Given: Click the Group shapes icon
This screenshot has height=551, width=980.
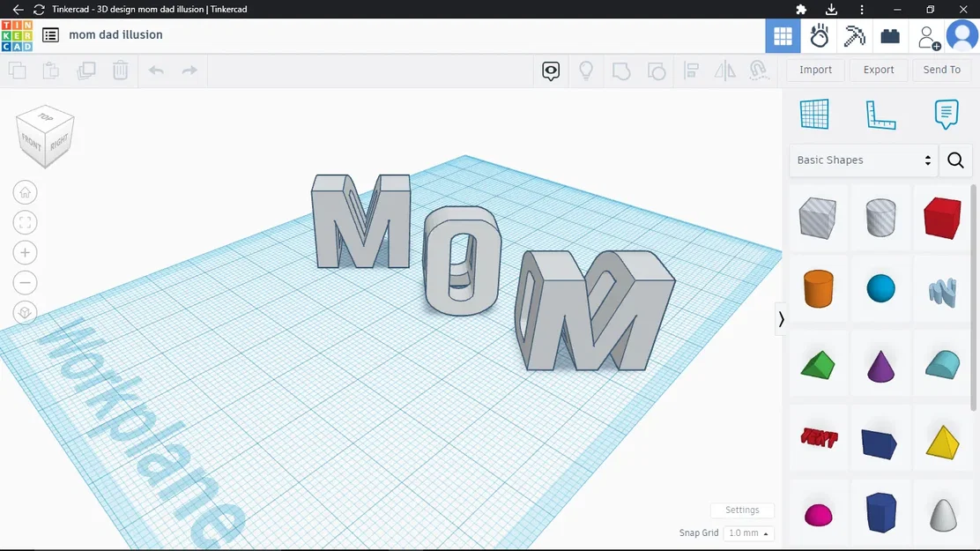Looking at the screenshot, I should (x=620, y=71).
